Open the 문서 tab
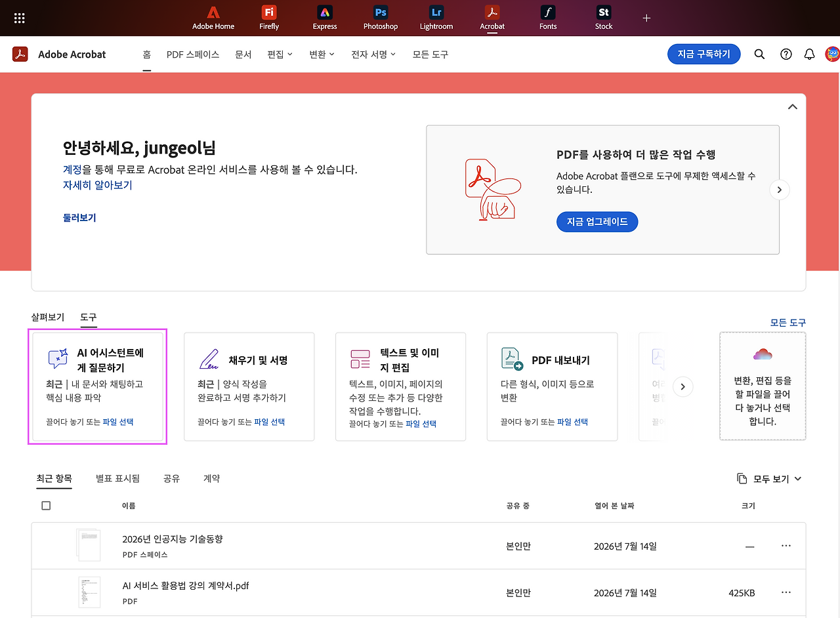The image size is (840, 618). [x=243, y=54]
